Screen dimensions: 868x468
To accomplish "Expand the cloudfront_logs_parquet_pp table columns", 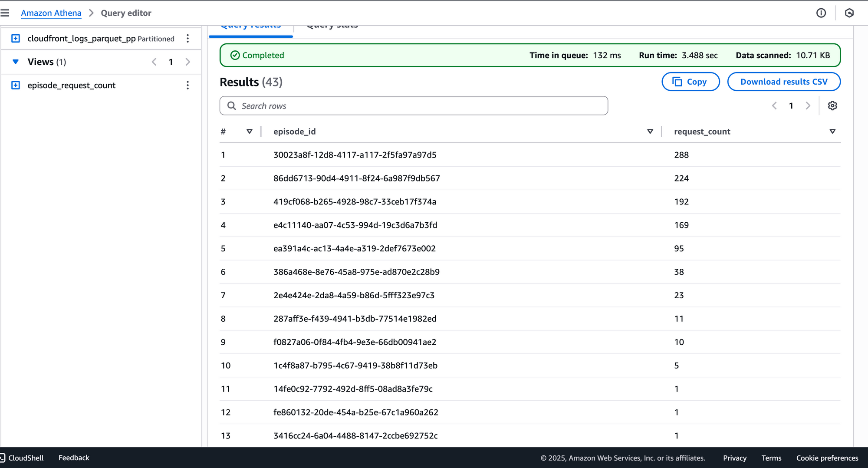I will (x=16, y=39).
